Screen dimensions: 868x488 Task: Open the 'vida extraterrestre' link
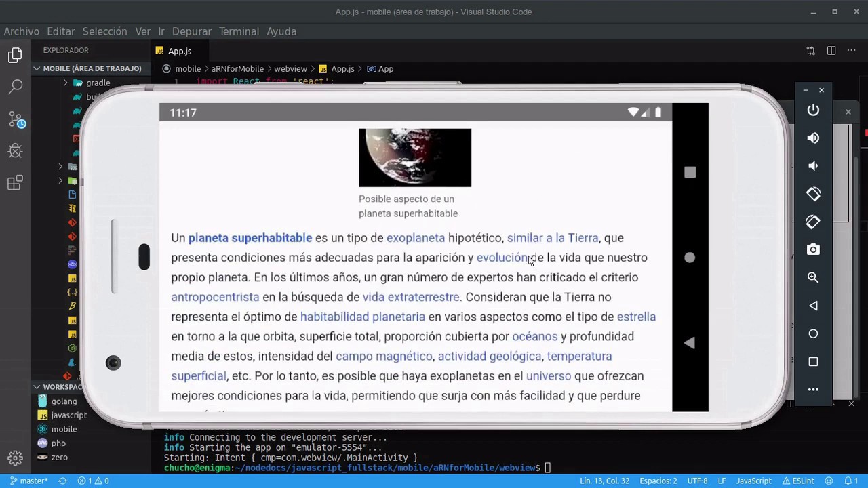coord(411,297)
